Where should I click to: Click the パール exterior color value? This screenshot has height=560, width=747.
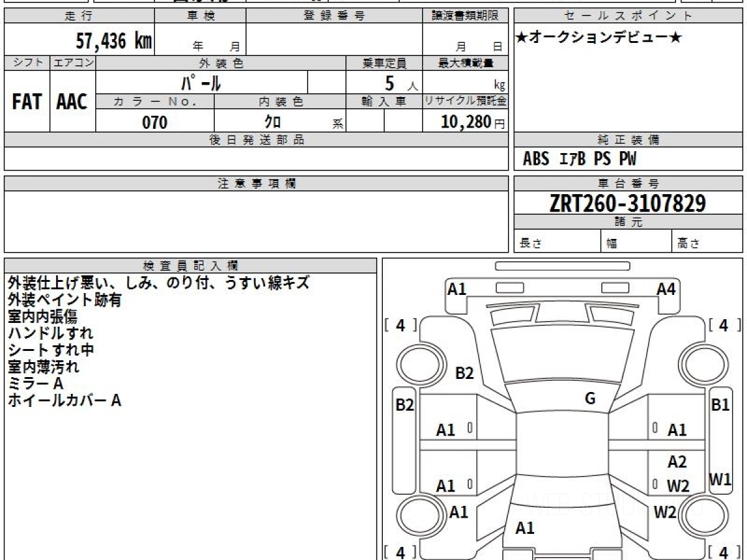coord(202,83)
